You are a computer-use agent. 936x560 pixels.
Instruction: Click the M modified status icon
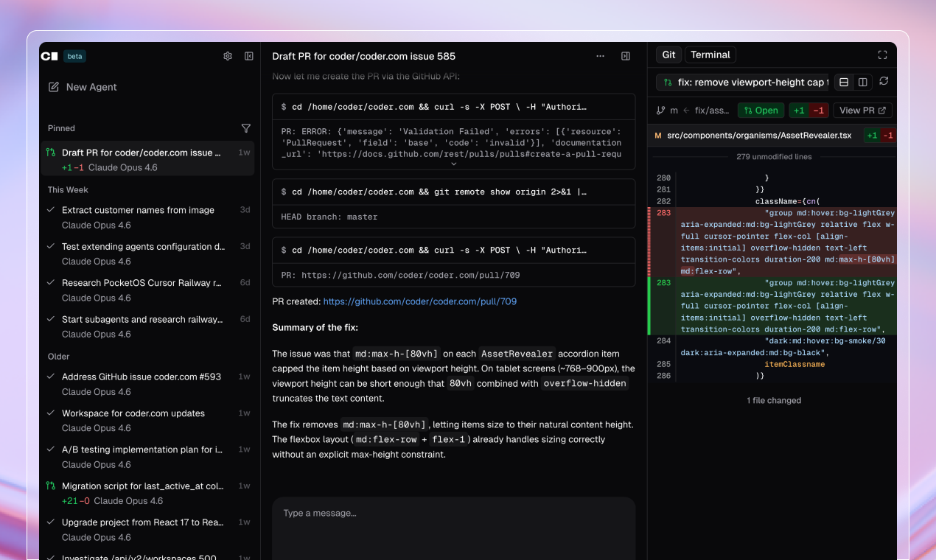click(658, 136)
